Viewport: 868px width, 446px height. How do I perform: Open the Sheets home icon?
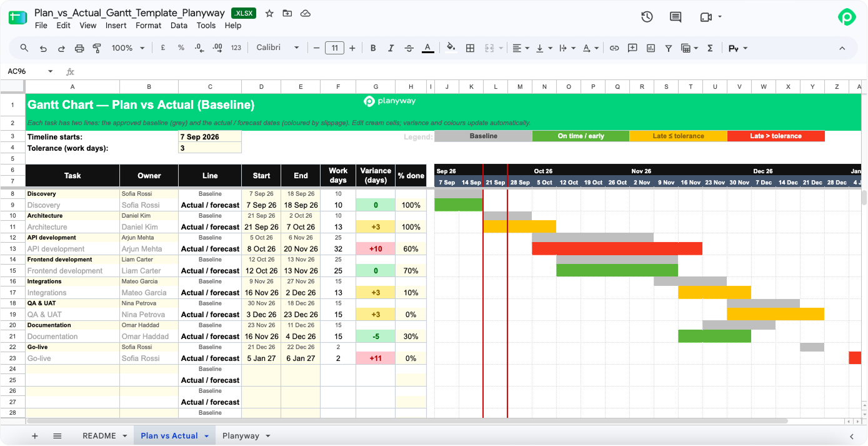pos(17,18)
